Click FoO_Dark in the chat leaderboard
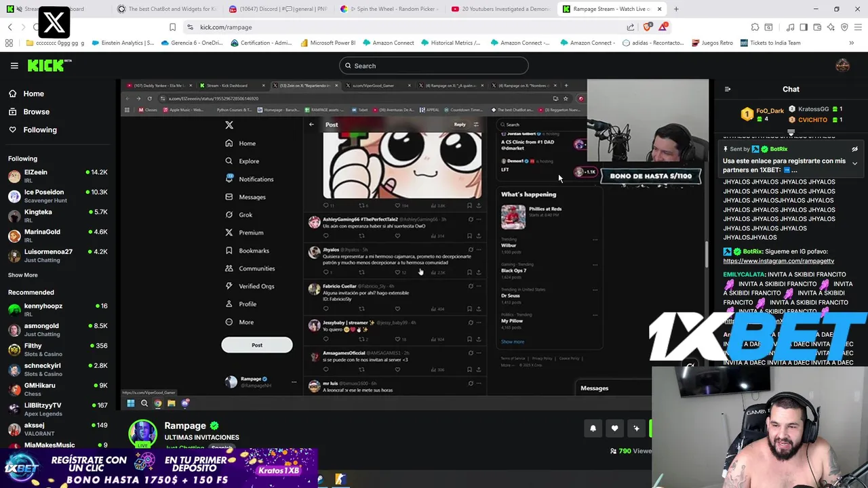868x488 pixels. pos(770,111)
